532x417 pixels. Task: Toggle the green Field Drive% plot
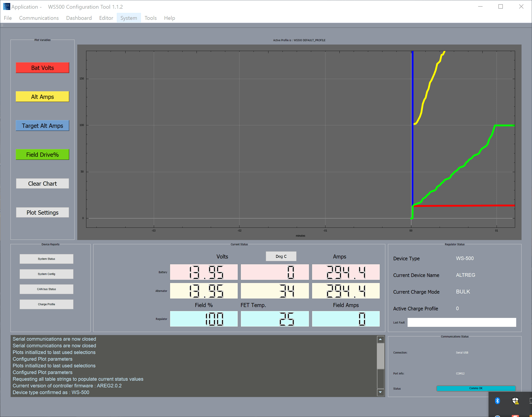coord(43,155)
